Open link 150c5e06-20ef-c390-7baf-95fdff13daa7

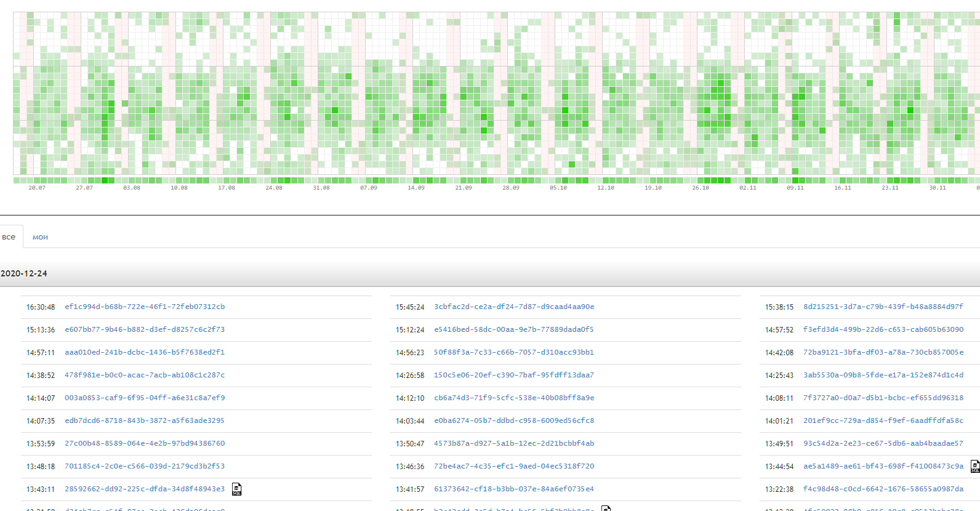[x=514, y=375]
